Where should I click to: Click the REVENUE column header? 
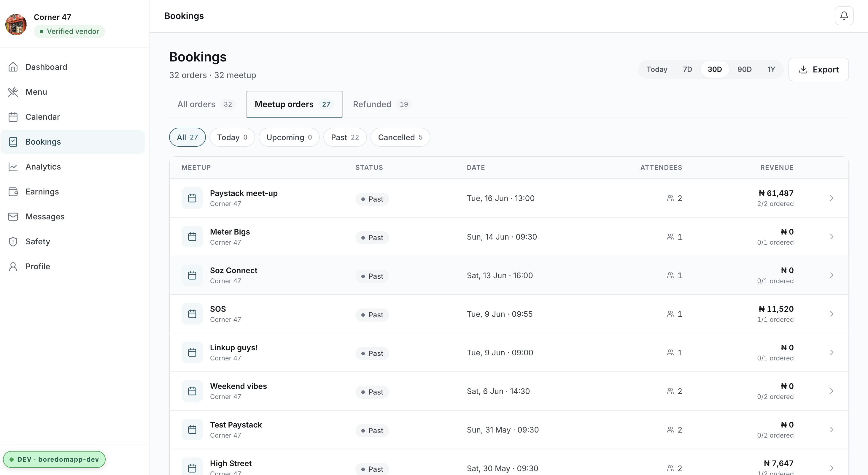[777, 167]
